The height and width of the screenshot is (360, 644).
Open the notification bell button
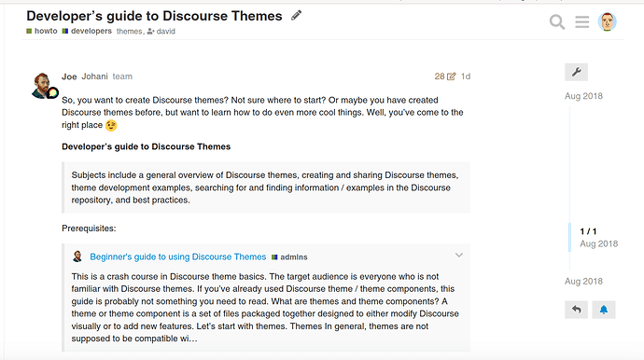[x=604, y=310]
